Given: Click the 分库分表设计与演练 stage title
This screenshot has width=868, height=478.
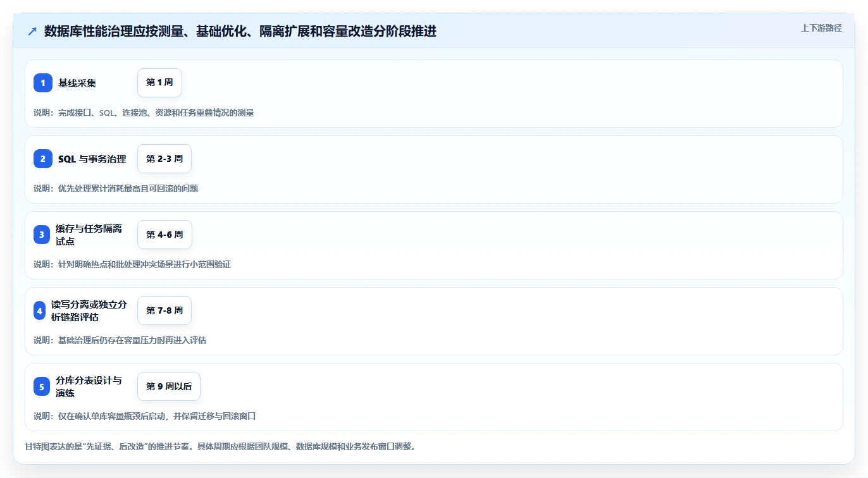Looking at the screenshot, I should pyautogui.click(x=89, y=386).
